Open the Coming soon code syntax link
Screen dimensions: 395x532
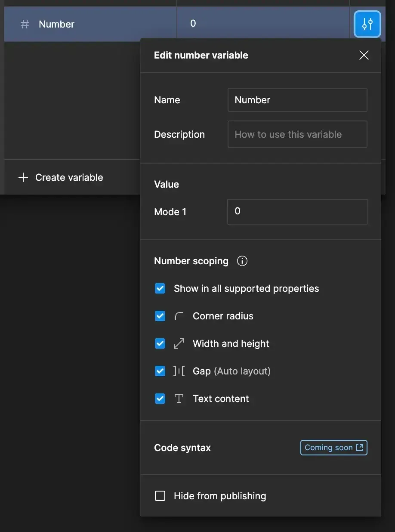[333, 448]
